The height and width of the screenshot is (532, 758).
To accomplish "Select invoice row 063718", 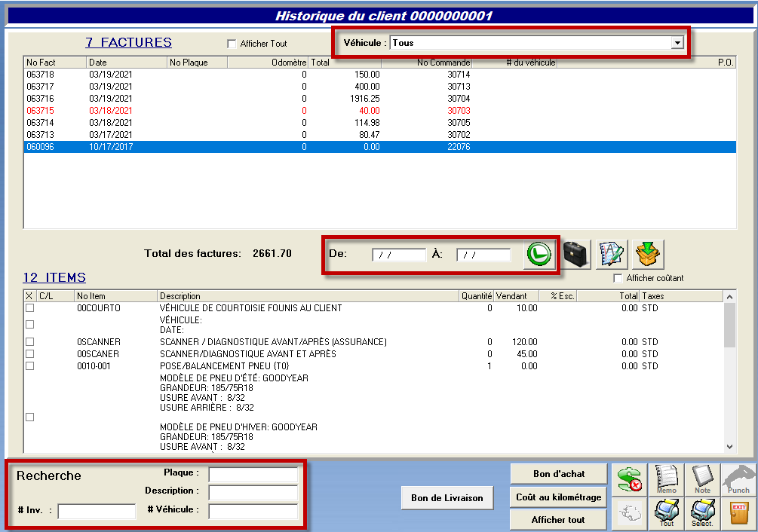I will [380, 75].
